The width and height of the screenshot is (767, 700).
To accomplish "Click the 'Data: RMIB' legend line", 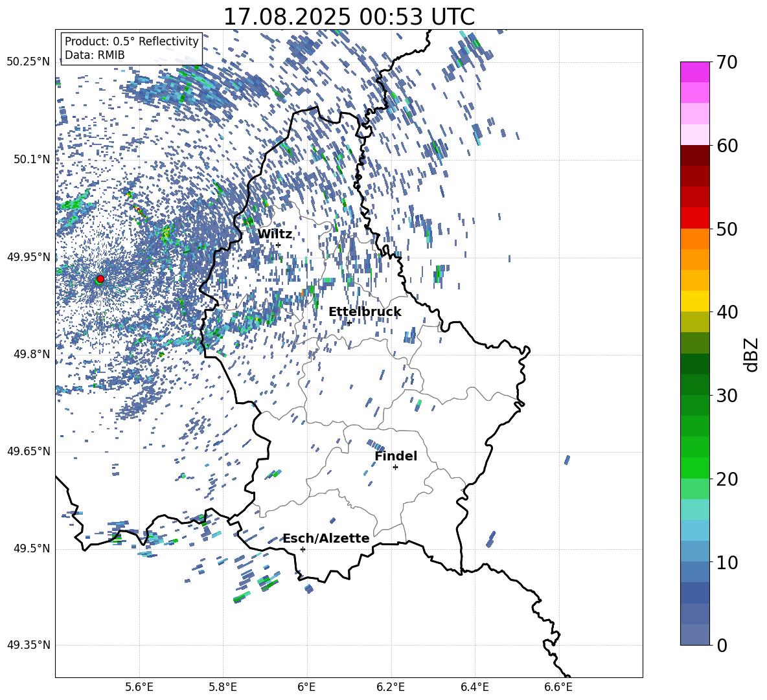I will click(95, 55).
